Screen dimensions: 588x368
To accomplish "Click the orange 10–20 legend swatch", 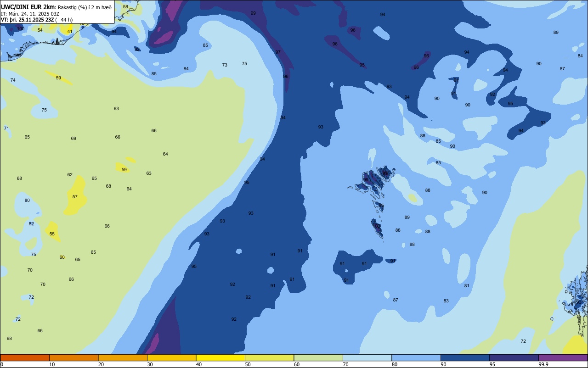I will (x=73, y=357).
